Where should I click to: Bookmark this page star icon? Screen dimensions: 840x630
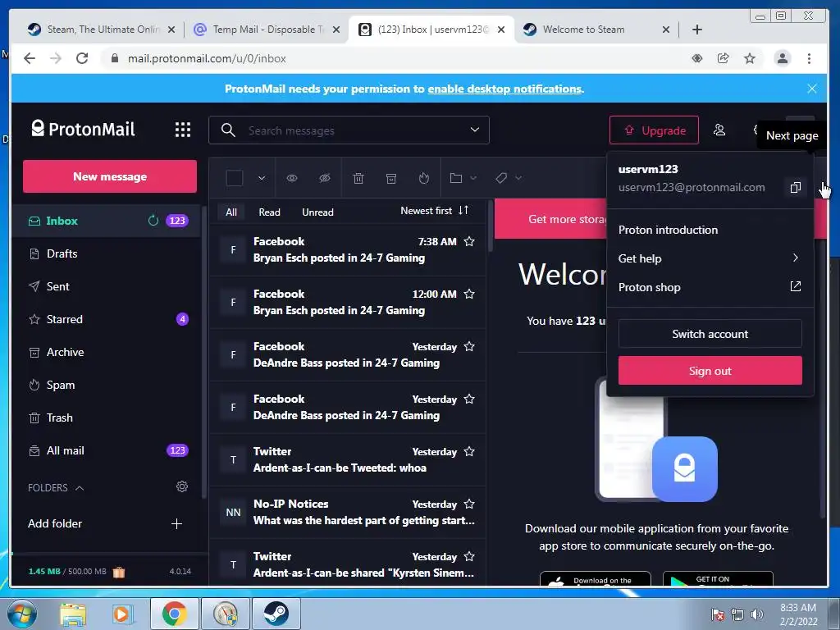pos(750,58)
